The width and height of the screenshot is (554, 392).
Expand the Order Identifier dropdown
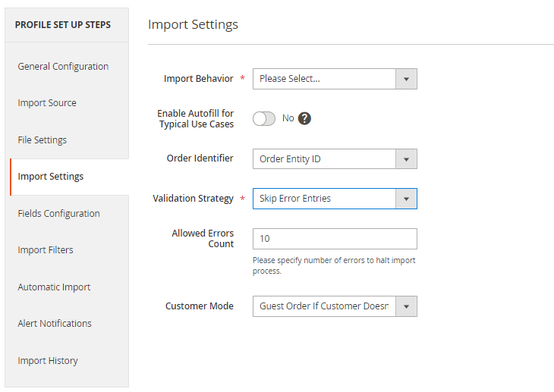pos(335,159)
